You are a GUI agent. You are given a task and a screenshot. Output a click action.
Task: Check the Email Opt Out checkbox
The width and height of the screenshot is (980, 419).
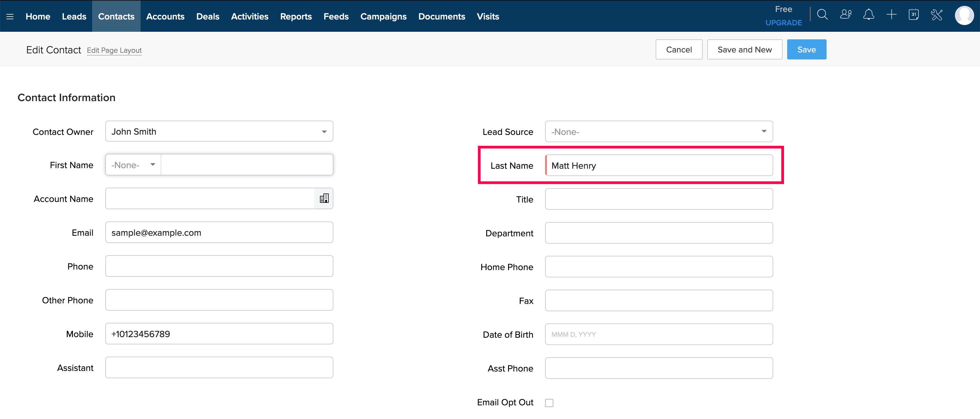[x=549, y=403]
